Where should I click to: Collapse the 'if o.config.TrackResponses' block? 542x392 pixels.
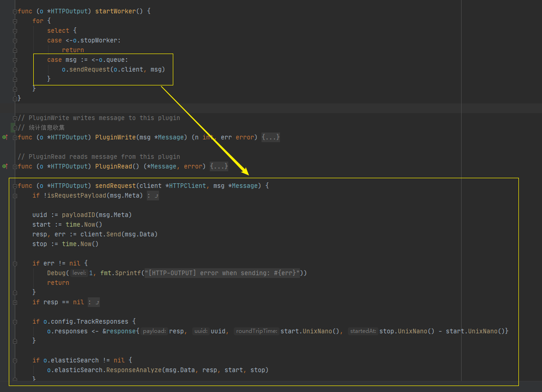click(x=15, y=321)
